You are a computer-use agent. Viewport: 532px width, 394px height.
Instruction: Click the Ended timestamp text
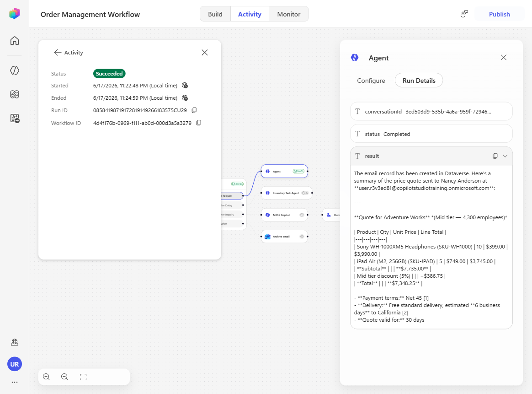pyautogui.click(x=135, y=98)
